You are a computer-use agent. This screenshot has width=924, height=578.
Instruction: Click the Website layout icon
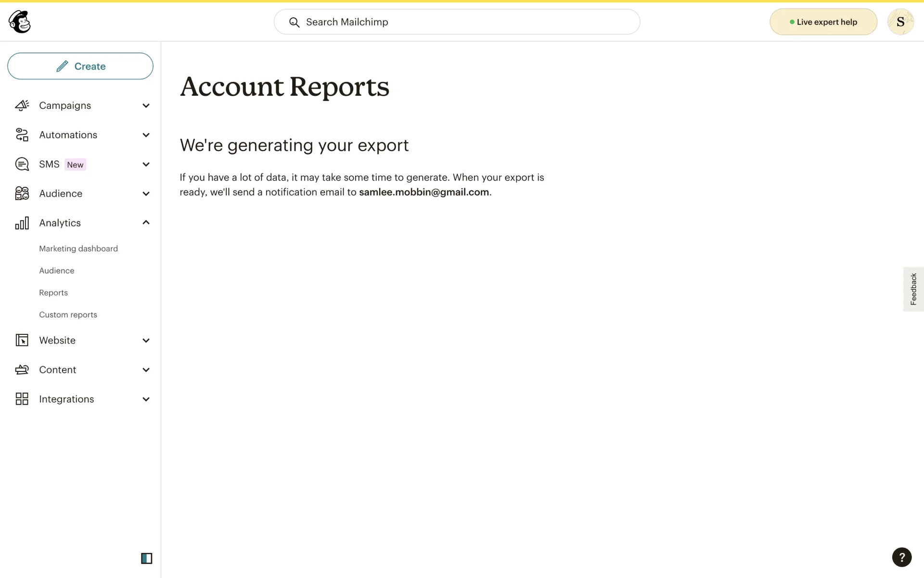pyautogui.click(x=22, y=341)
